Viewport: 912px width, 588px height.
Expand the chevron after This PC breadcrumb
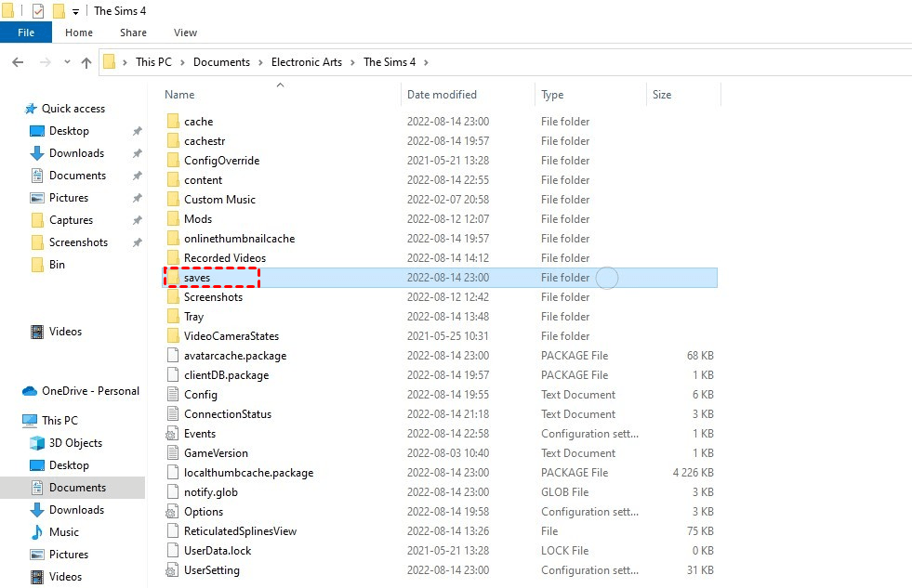pyautogui.click(x=182, y=63)
